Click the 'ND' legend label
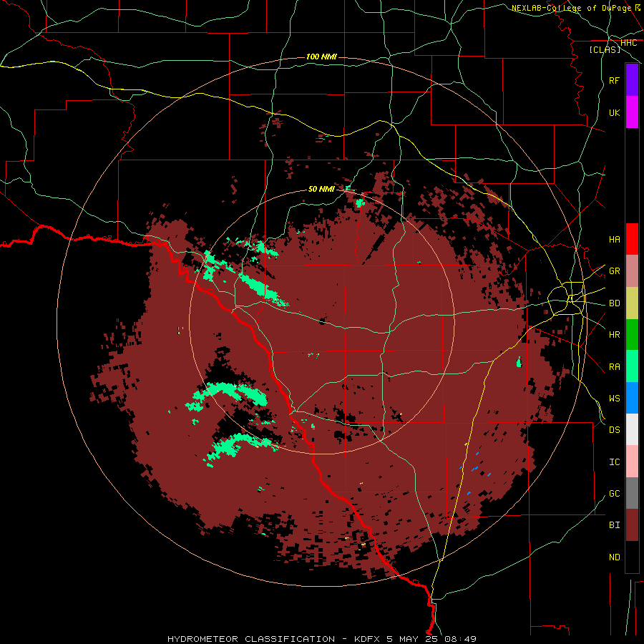Image resolution: width=644 pixels, height=644 pixels. (614, 557)
